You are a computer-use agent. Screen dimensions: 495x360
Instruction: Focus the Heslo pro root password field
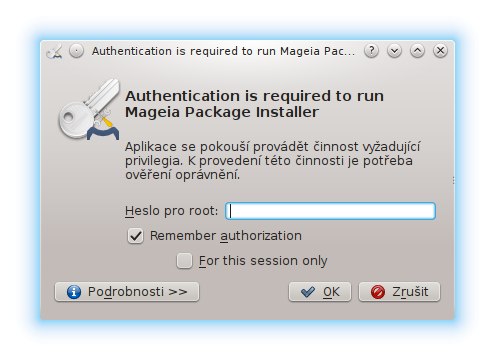pos(330,211)
